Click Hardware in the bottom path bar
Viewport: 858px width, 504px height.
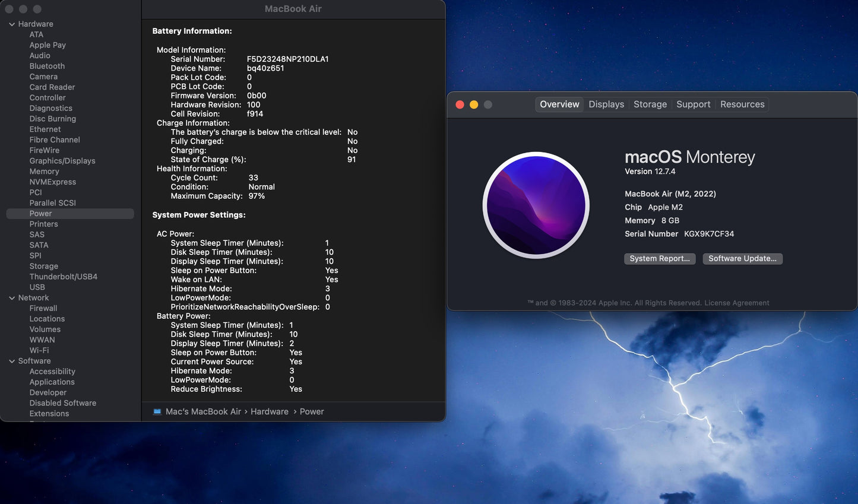click(269, 411)
